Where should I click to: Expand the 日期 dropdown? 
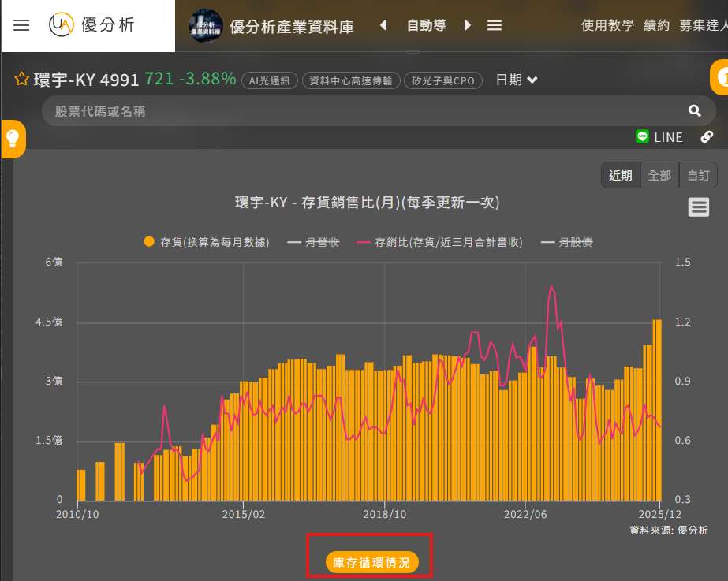click(517, 80)
